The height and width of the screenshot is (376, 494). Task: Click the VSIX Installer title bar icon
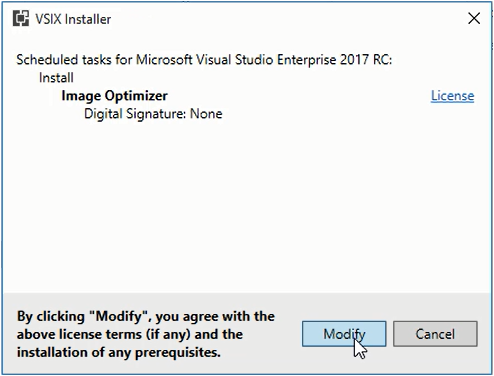(x=21, y=18)
